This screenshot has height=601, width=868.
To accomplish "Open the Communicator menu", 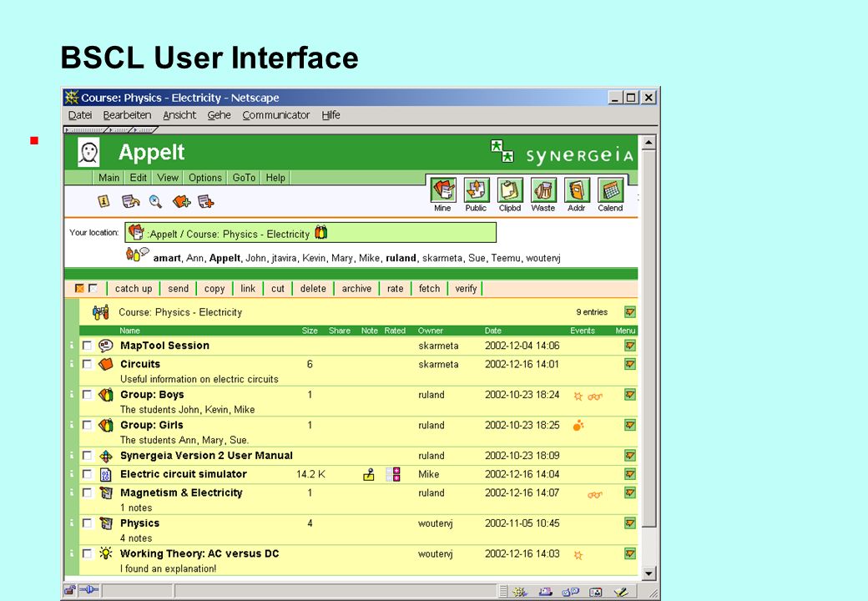I will tap(275, 115).
